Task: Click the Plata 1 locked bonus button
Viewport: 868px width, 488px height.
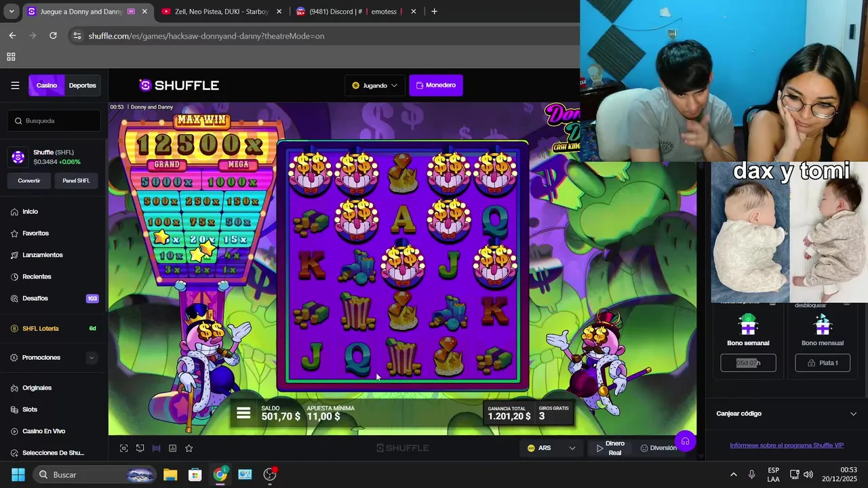Action: click(x=823, y=363)
